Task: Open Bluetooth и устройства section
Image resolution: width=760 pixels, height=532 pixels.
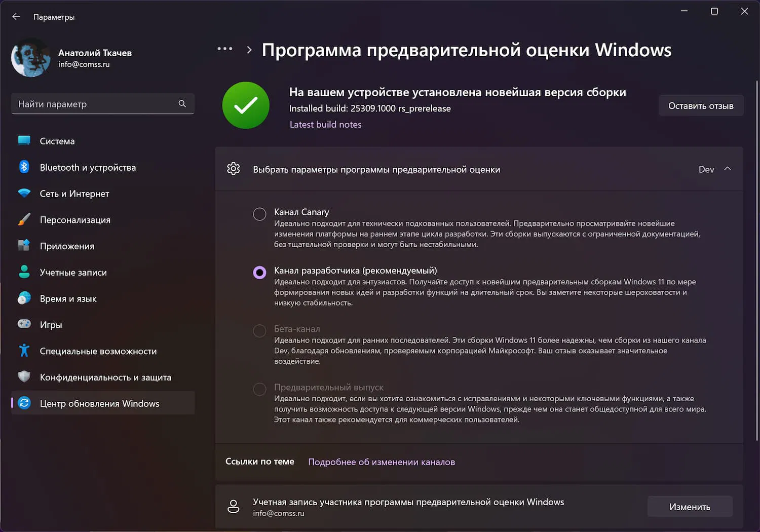Action: click(x=103, y=167)
